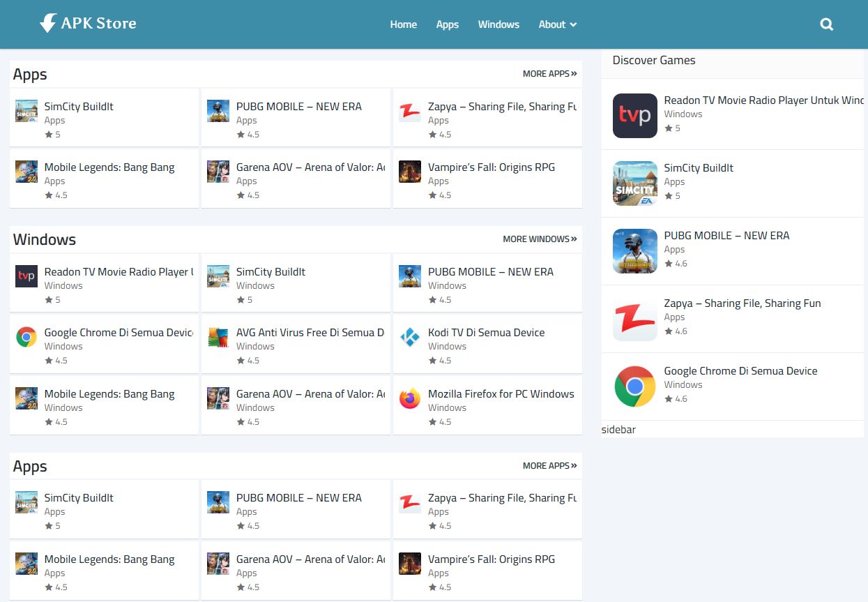Viewport: 868px width, 602px height.
Task: Click the SimCity BuildIt thumbnail in sidebar
Action: (x=634, y=183)
